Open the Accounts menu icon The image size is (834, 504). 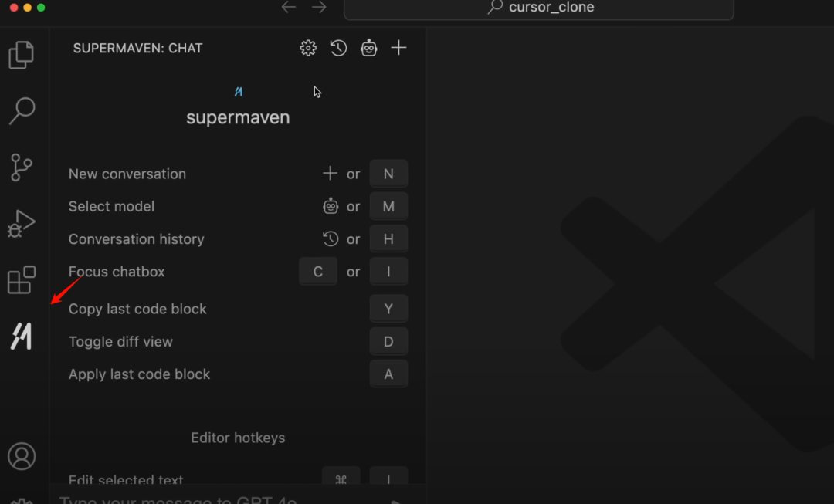click(22, 456)
